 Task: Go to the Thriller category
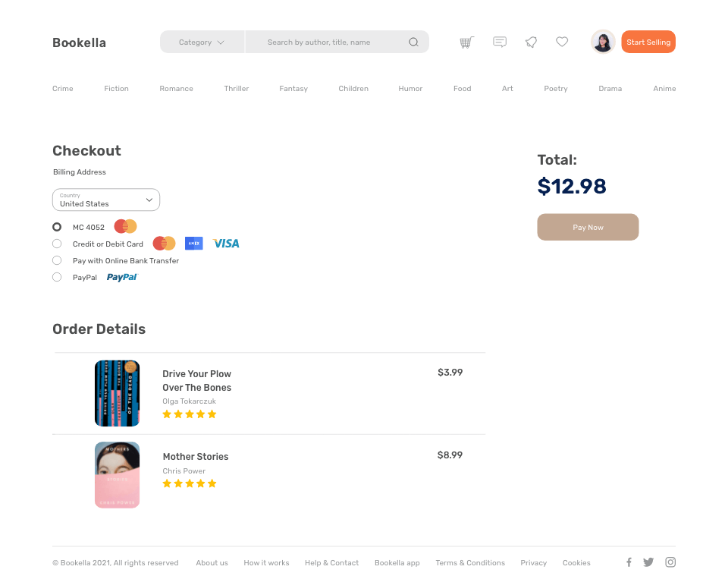pyautogui.click(x=237, y=88)
